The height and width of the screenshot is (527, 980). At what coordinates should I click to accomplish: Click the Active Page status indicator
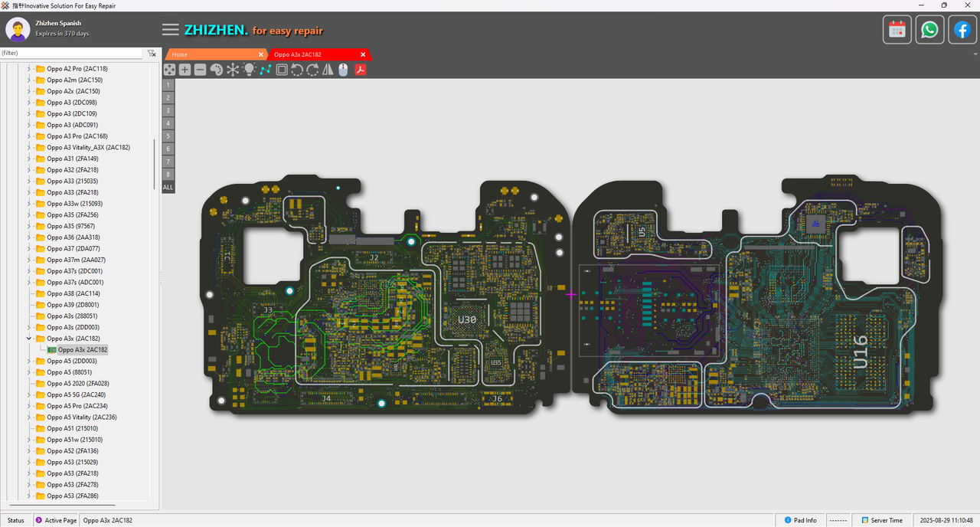pyautogui.click(x=56, y=520)
